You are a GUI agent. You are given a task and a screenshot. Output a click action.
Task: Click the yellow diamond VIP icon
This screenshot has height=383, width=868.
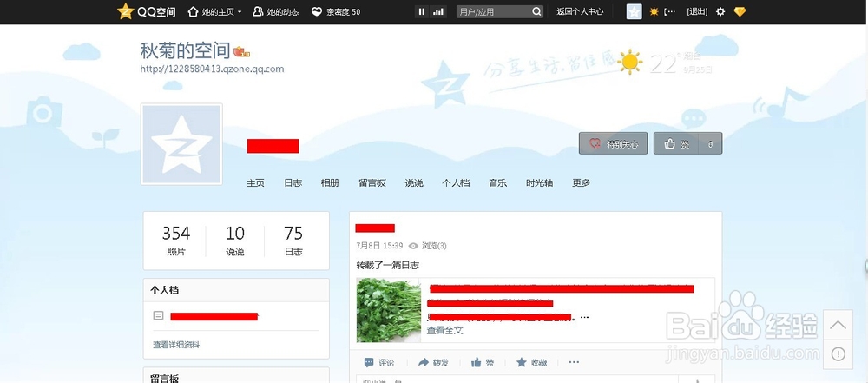pos(740,12)
